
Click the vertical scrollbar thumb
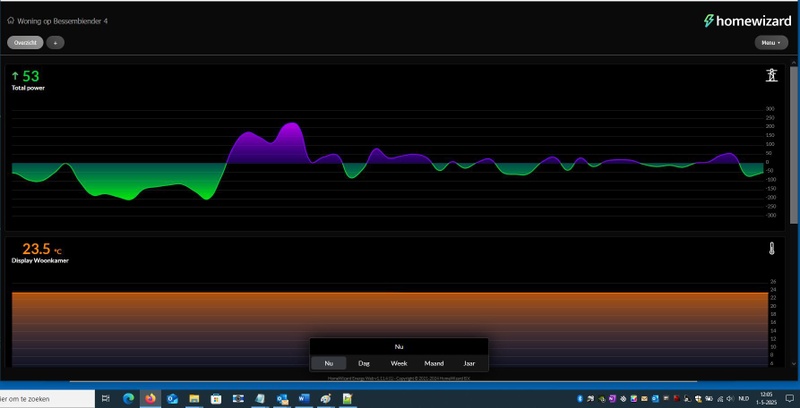pyautogui.click(x=793, y=144)
